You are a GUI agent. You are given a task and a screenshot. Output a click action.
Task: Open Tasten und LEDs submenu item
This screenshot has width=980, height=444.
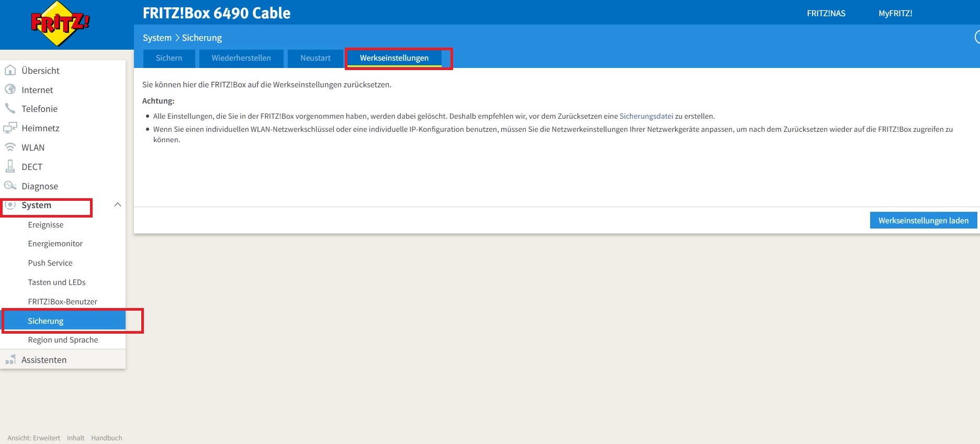coord(57,282)
